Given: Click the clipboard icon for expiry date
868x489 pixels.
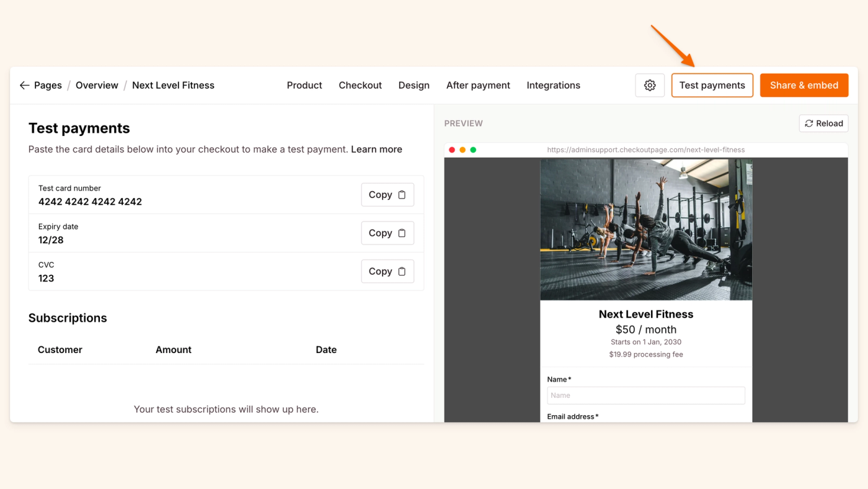Looking at the screenshot, I should pyautogui.click(x=402, y=233).
